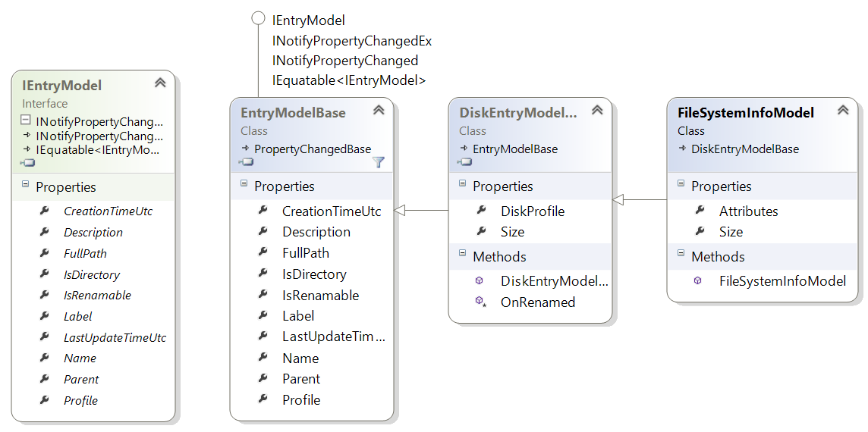Click the CreationTimeUtc wrench icon in EntryModelBase
868x432 pixels.
click(263, 210)
